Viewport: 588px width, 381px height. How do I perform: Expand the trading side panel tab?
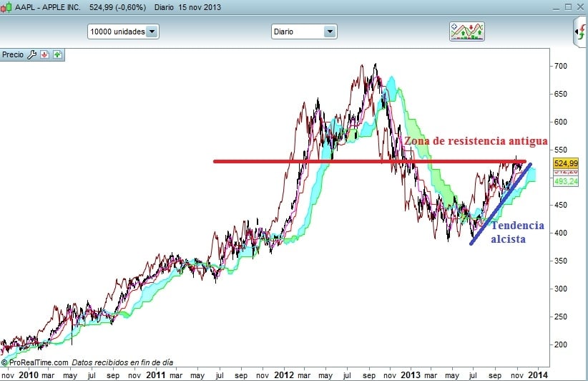click(581, 32)
